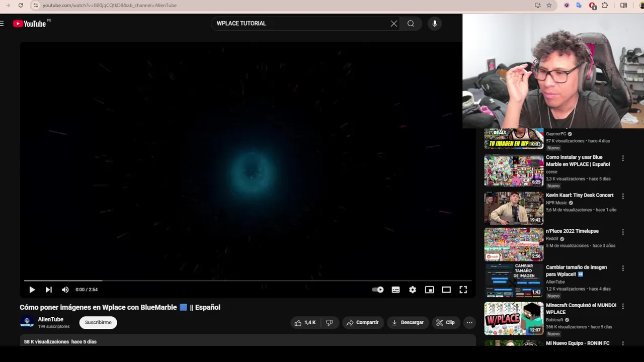Open options menu for Blue Marble video

(x=623, y=158)
